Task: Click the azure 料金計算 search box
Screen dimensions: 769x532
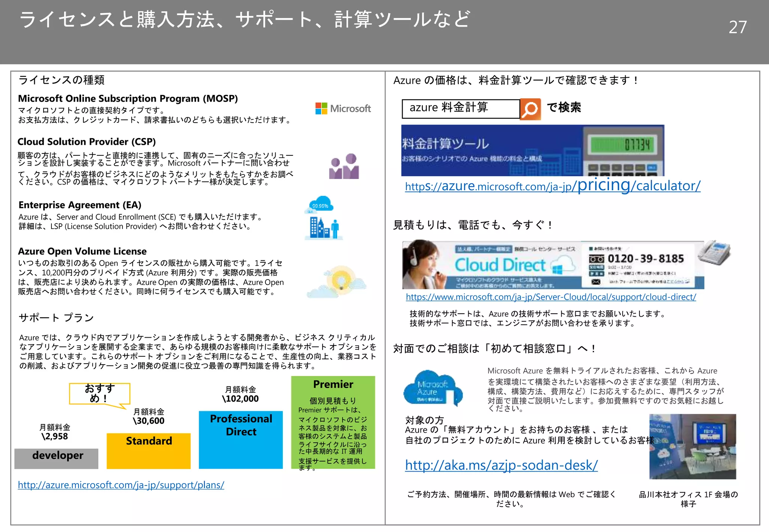Action: [461, 108]
